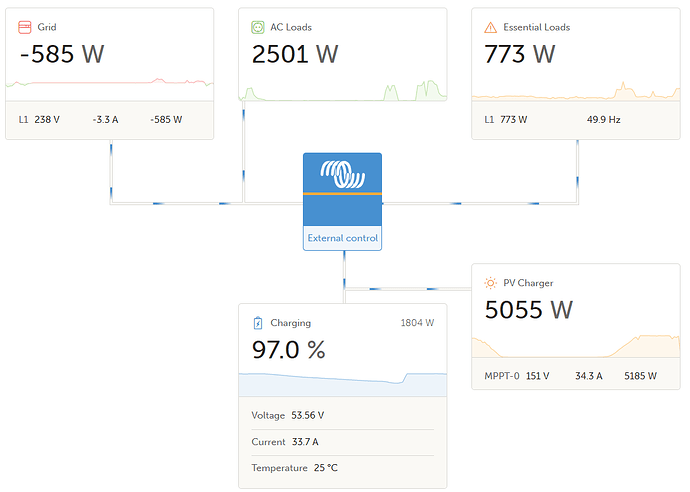This screenshot has width=690, height=492.
Task: Click the Grid L1 phase details row
Action: (109, 119)
